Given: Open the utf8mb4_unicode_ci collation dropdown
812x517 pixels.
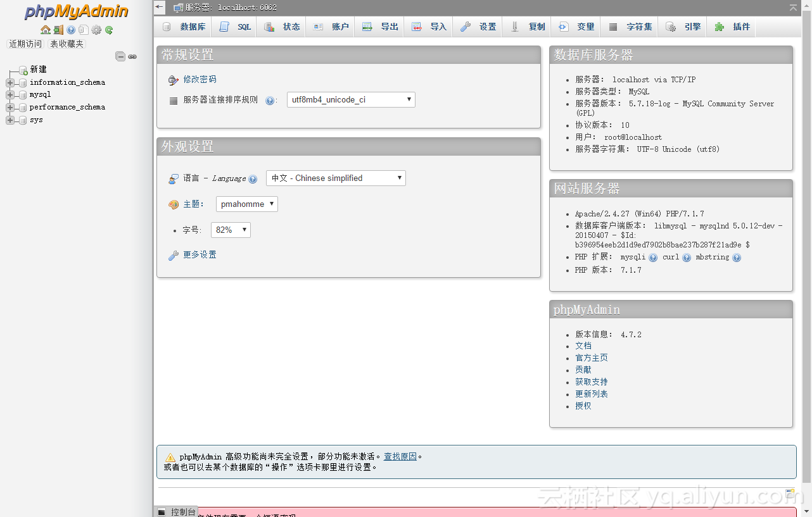Looking at the screenshot, I should pos(351,99).
